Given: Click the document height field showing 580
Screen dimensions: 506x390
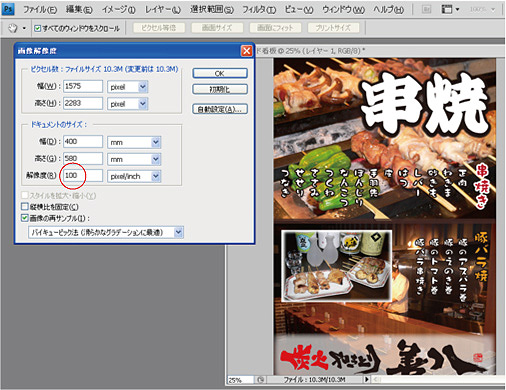Looking at the screenshot, I should pos(83,158).
